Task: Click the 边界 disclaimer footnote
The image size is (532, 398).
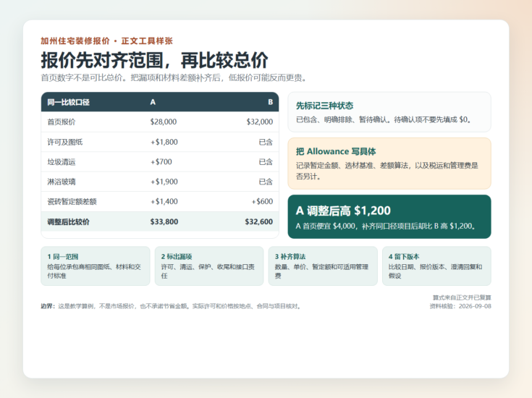Action: coord(172,306)
